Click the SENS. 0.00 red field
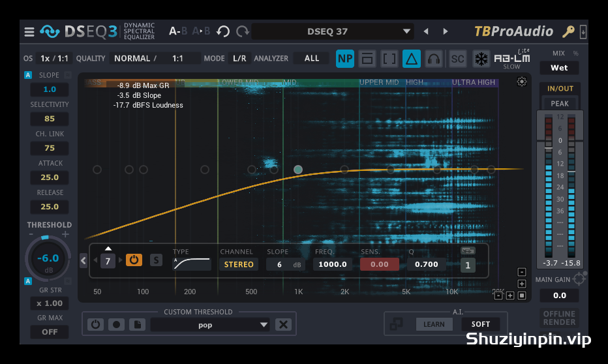The width and height of the screenshot is (608, 364). pos(379,264)
